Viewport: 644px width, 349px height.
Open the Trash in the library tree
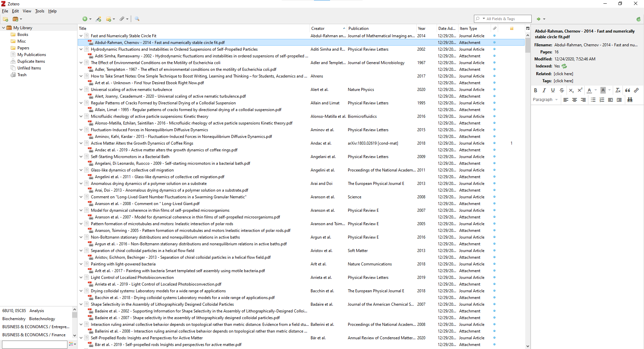22,75
